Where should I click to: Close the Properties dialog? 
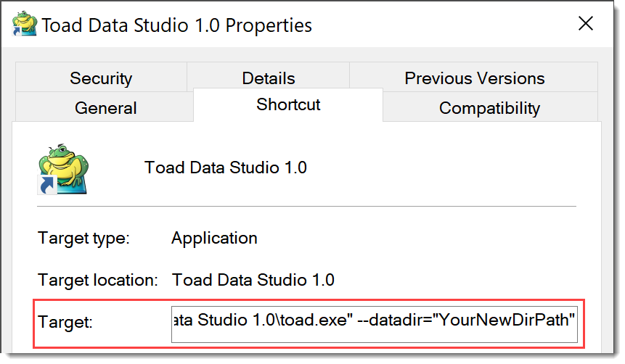click(585, 25)
